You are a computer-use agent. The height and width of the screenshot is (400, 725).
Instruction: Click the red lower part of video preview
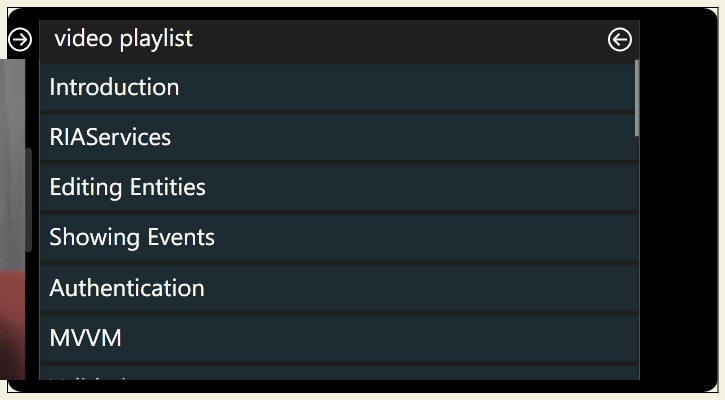tap(12, 325)
